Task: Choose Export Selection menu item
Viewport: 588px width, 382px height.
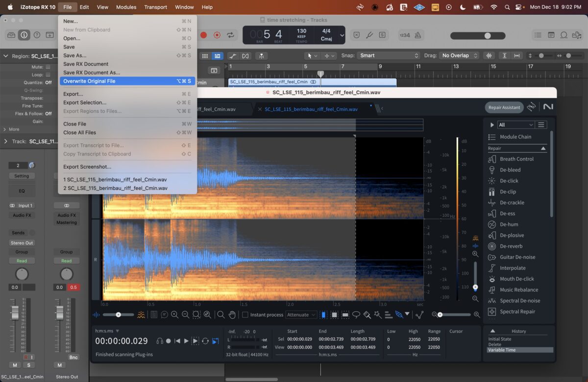Action: pyautogui.click(x=127, y=102)
